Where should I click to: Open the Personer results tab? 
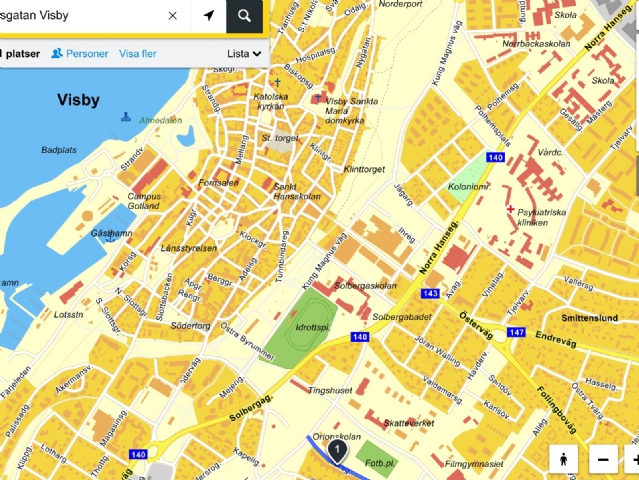[79, 53]
